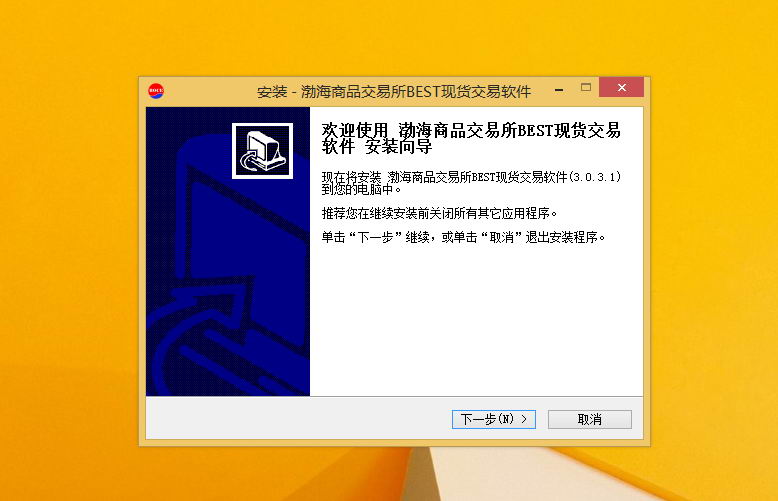
Task: Minimize the installer window
Action: [x=559, y=88]
